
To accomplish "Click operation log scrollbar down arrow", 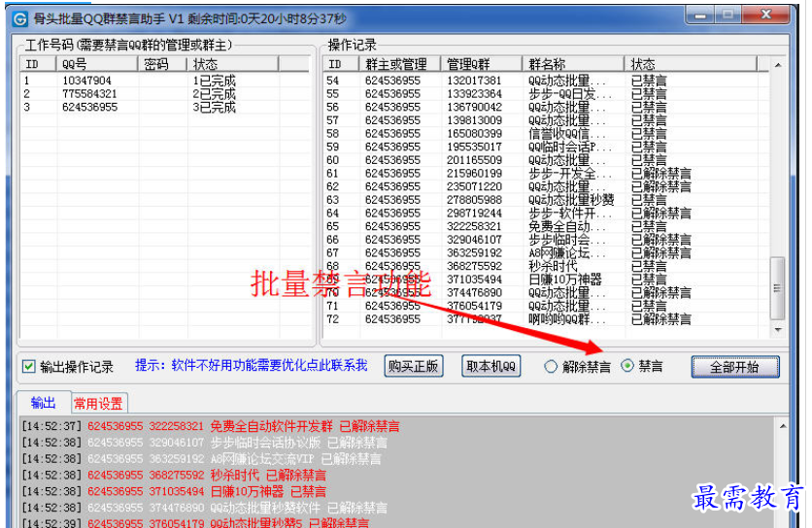I will pos(777,329).
